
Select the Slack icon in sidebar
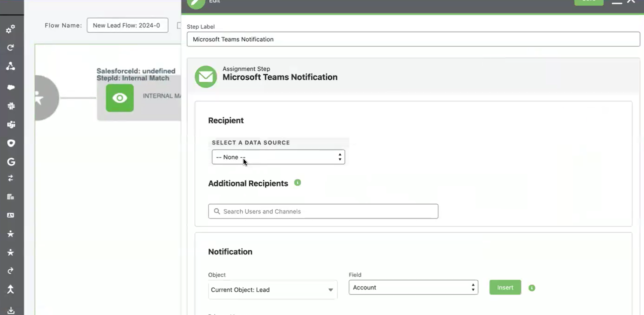click(11, 106)
